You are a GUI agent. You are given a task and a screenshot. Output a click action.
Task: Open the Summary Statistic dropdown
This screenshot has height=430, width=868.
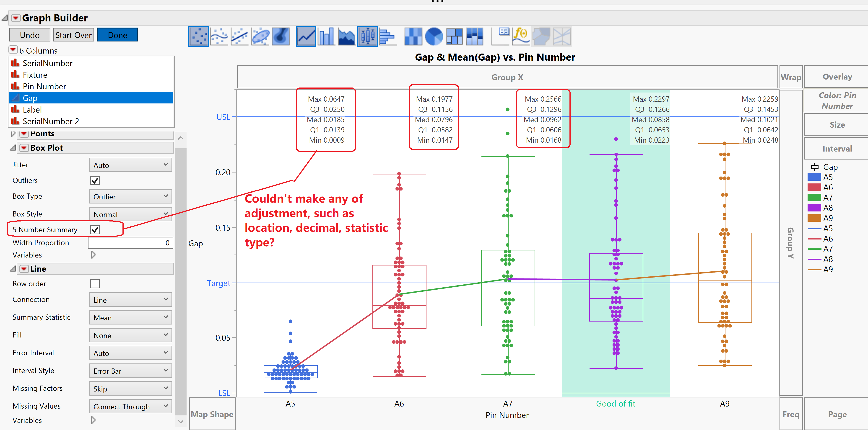pos(130,317)
